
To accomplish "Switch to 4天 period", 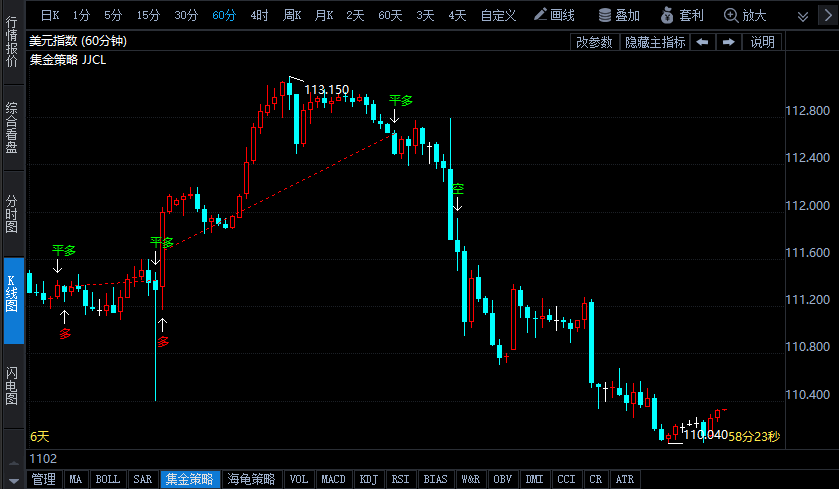I will [x=457, y=16].
